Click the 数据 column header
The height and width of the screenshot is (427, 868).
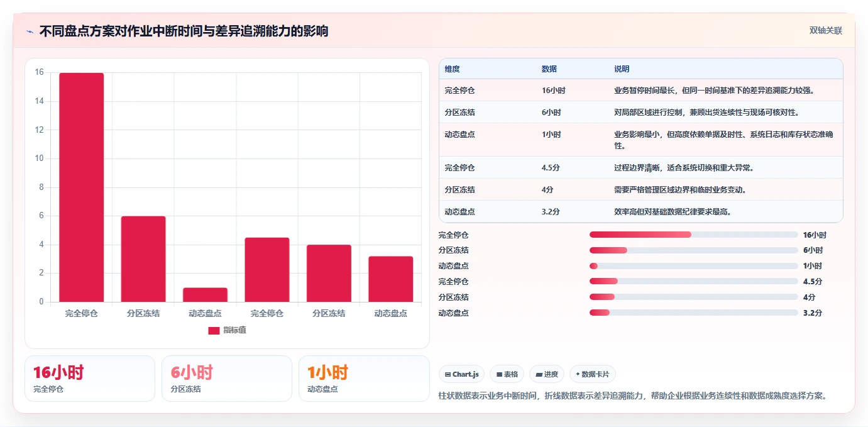click(549, 69)
